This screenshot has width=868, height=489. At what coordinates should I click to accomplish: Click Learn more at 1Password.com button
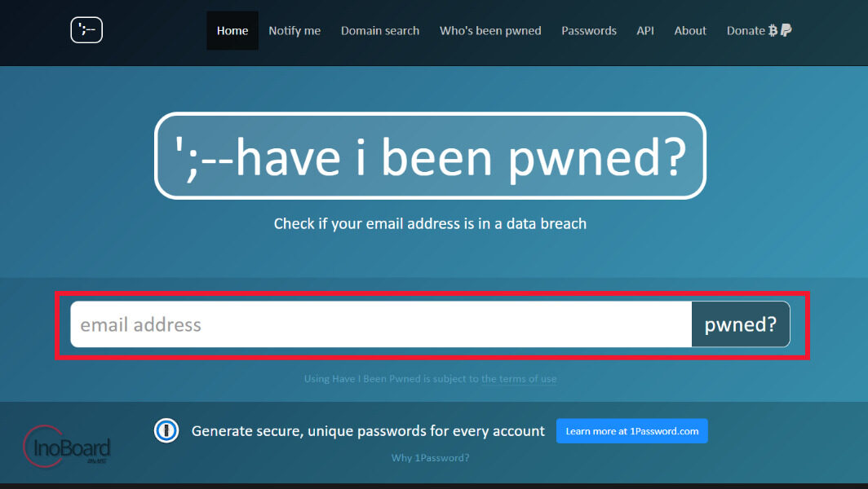point(631,431)
